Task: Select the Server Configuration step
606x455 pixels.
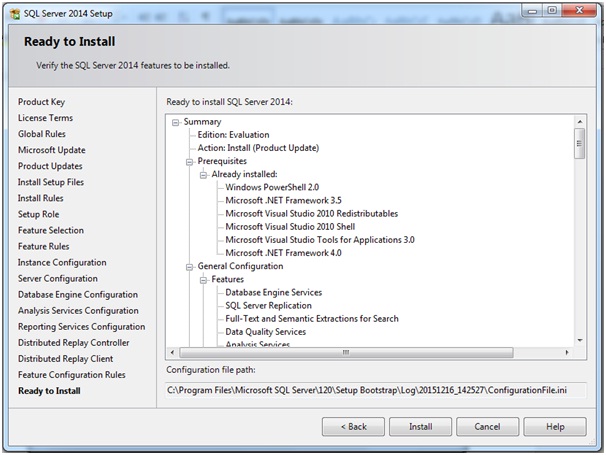Action: tap(58, 279)
